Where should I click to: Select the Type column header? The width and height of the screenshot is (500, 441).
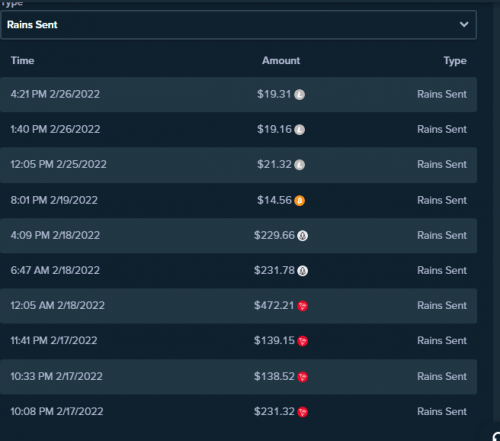pos(455,61)
